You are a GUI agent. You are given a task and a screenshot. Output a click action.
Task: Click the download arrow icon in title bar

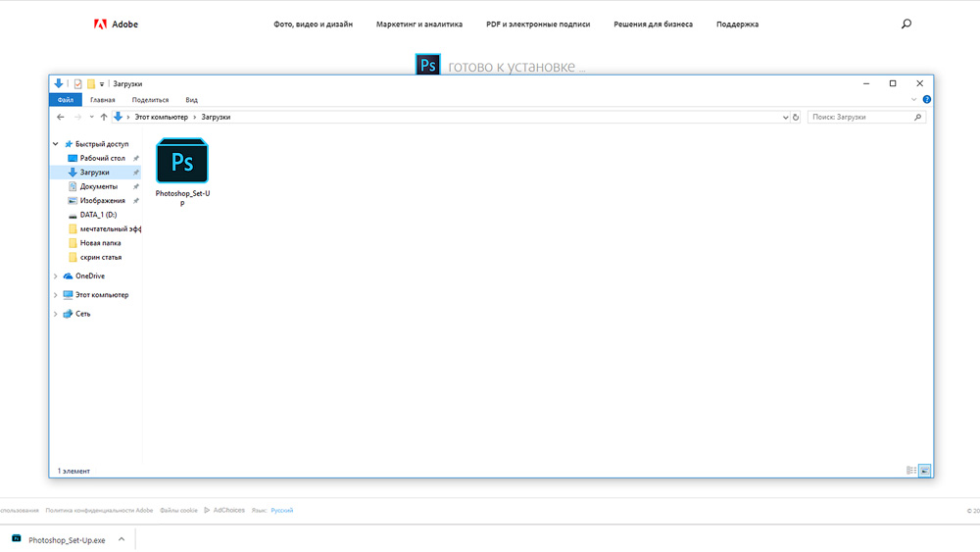(58, 83)
